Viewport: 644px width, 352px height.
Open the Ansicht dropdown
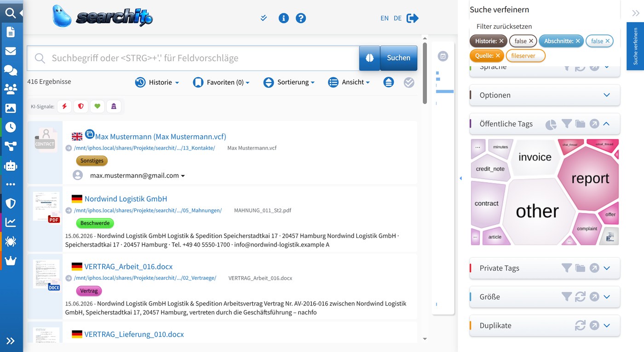[349, 82]
